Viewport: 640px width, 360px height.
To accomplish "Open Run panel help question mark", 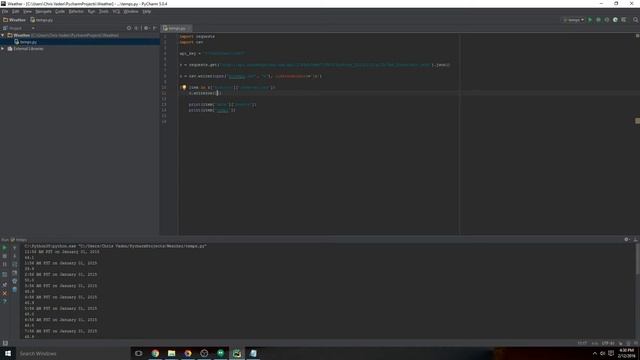I will tap(4, 301).
